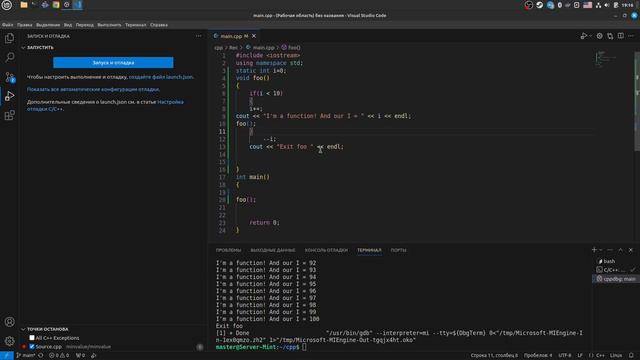Toggle the All C++ Exceptions checkbox
The height and width of the screenshot is (360, 640).
[x=32, y=338]
